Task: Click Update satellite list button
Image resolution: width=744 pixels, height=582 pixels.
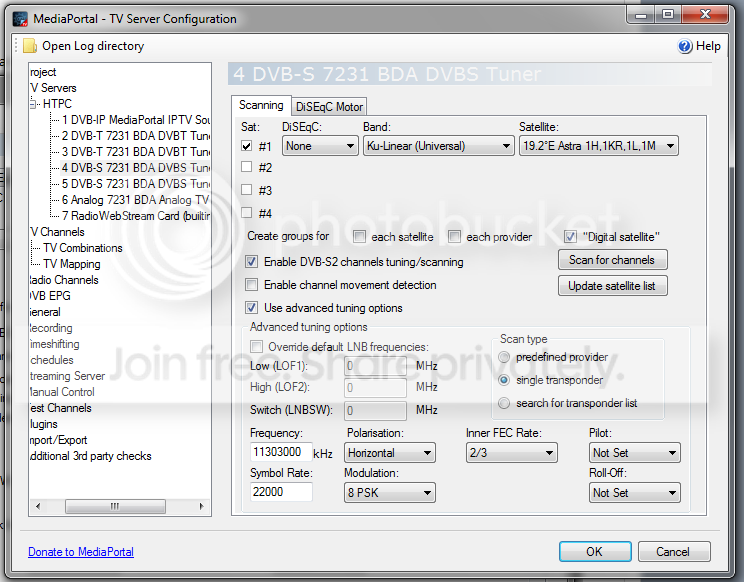Action: [613, 286]
